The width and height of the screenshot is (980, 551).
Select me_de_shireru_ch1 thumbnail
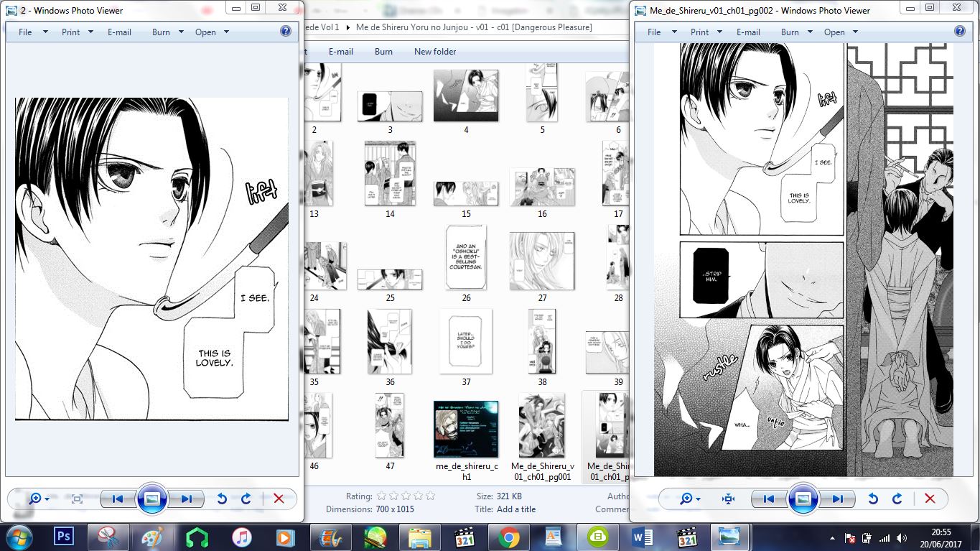tap(466, 430)
